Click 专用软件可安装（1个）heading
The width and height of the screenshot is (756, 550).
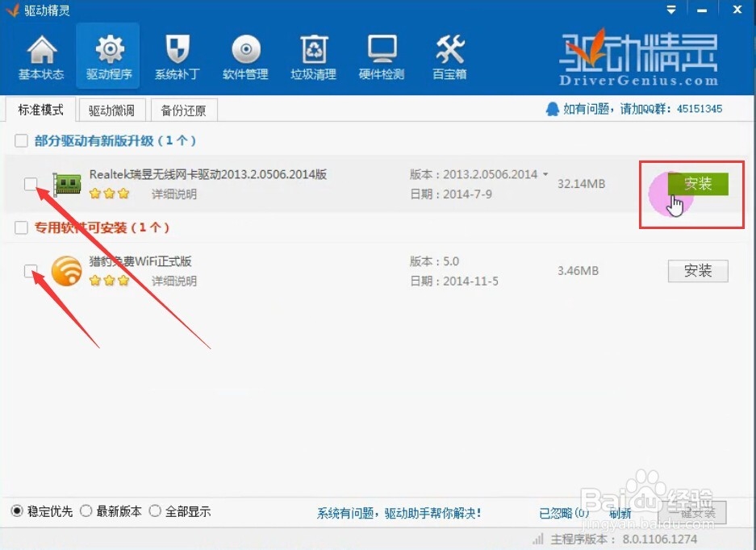point(102,227)
